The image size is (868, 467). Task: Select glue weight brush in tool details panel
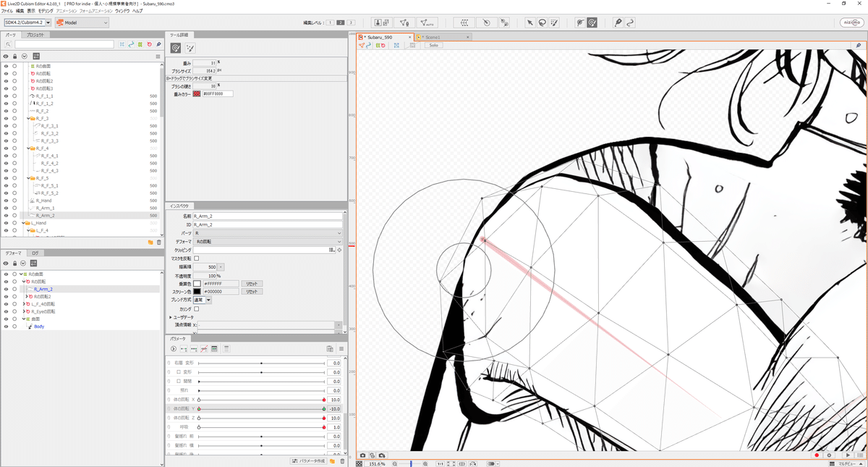176,48
